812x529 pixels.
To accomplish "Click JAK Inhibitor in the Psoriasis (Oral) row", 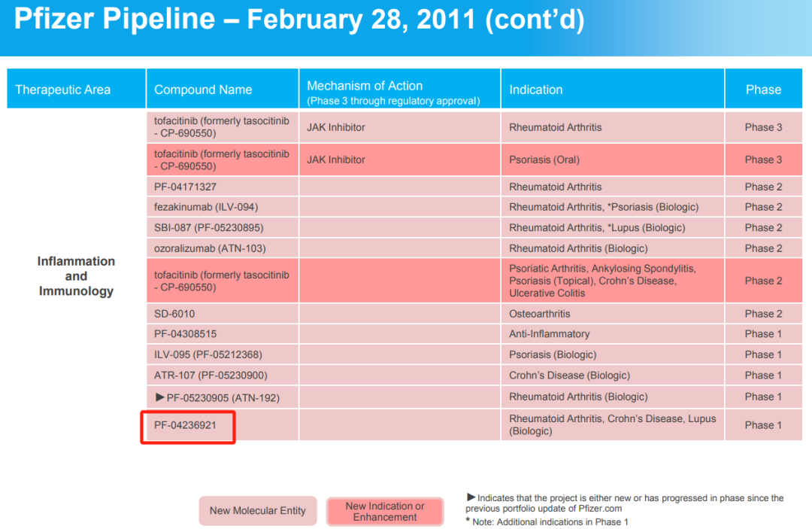I will click(x=335, y=160).
